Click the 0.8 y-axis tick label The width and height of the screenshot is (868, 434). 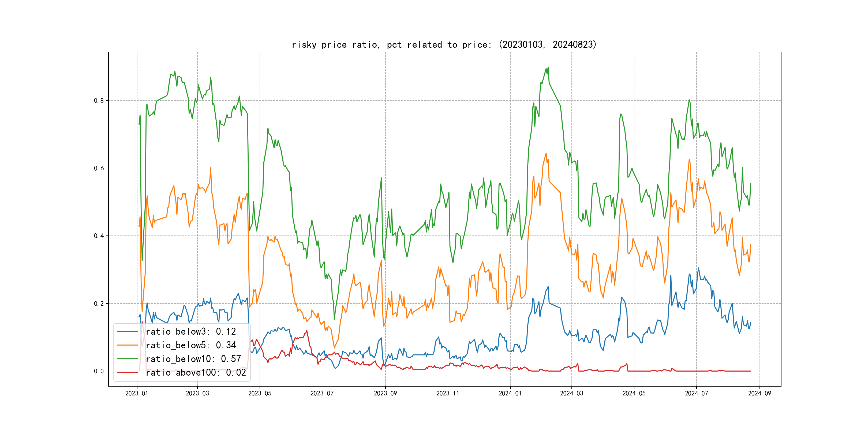(99, 100)
